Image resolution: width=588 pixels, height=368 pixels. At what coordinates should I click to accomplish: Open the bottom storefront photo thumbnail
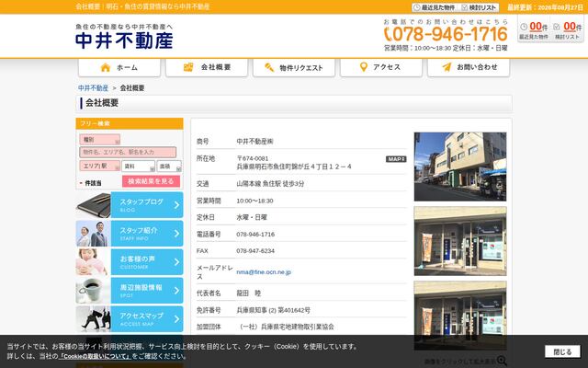[460, 315]
